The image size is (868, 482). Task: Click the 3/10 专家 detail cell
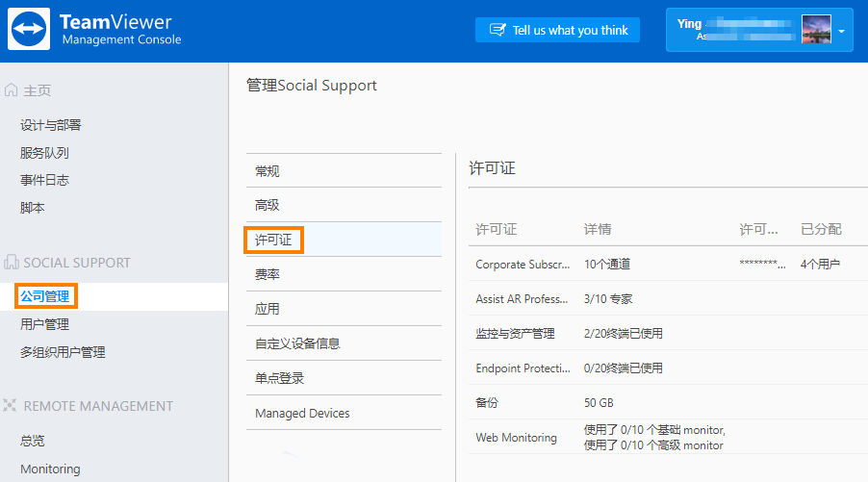(x=608, y=299)
